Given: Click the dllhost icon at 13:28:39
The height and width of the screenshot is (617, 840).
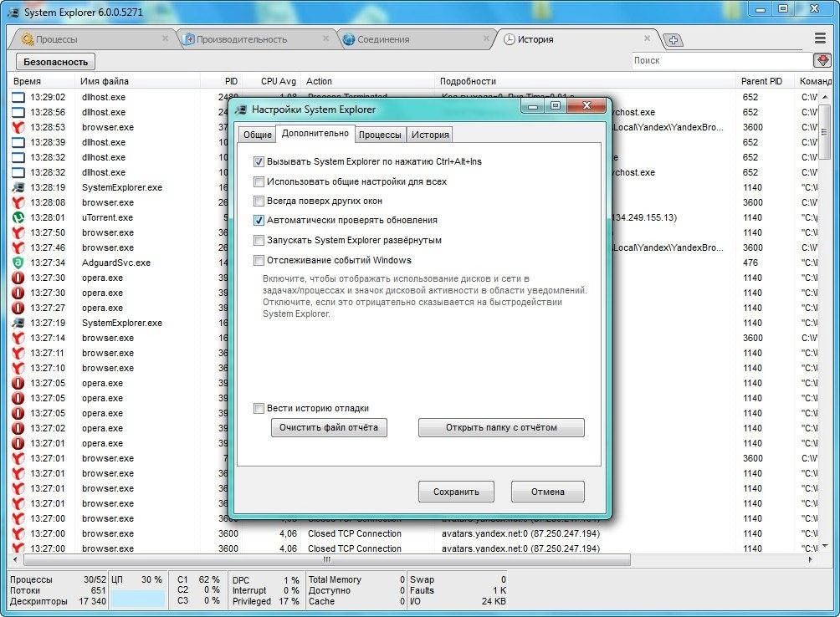Looking at the screenshot, I should point(18,142).
